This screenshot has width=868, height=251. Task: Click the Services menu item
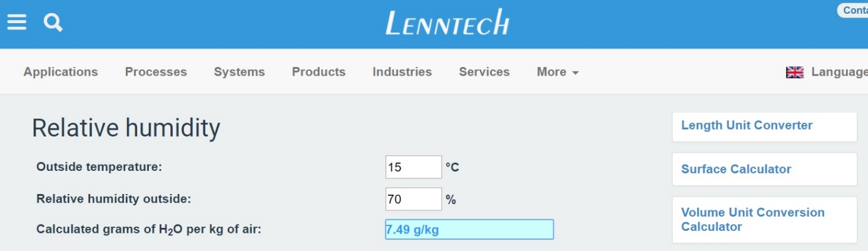pos(484,72)
